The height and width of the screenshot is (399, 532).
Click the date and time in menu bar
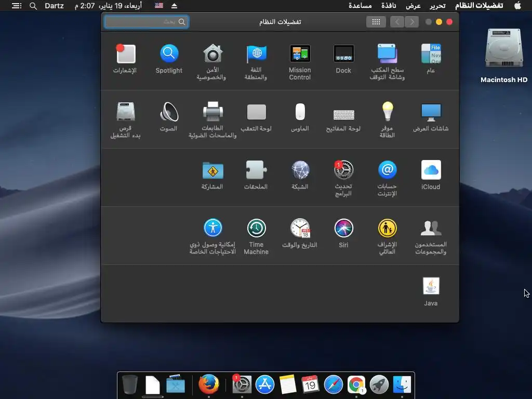click(108, 6)
